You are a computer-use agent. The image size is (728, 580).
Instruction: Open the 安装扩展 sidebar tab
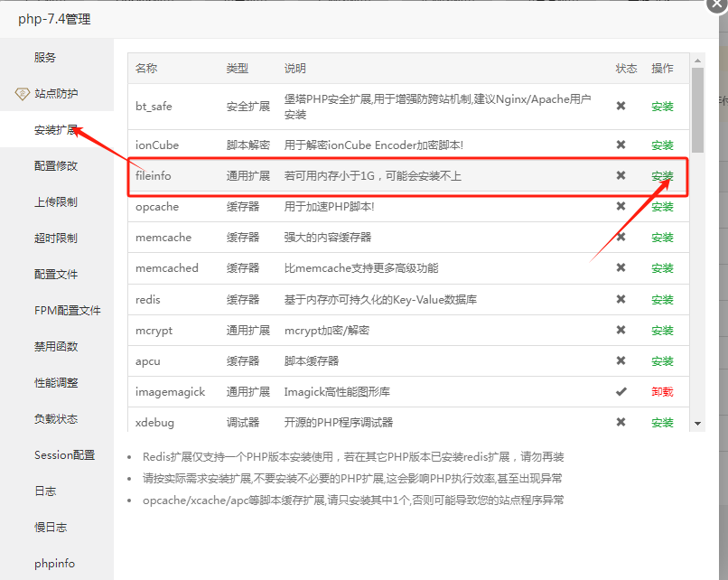(x=56, y=130)
